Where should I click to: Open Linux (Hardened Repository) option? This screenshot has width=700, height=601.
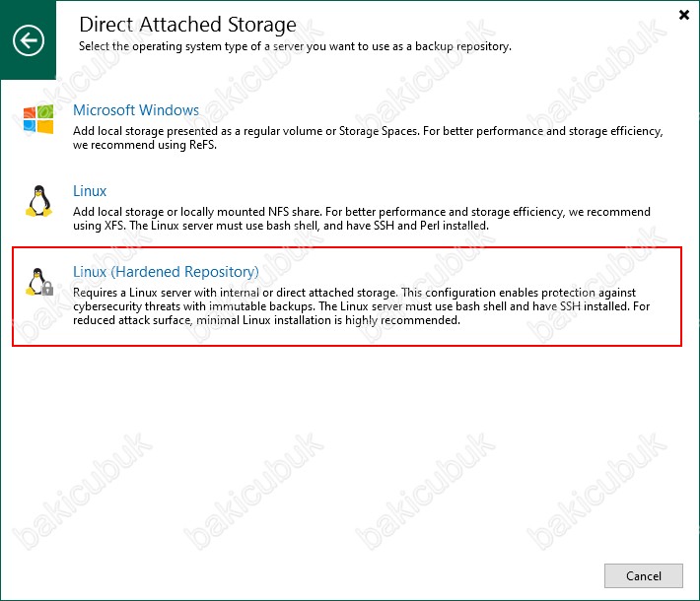(x=166, y=272)
